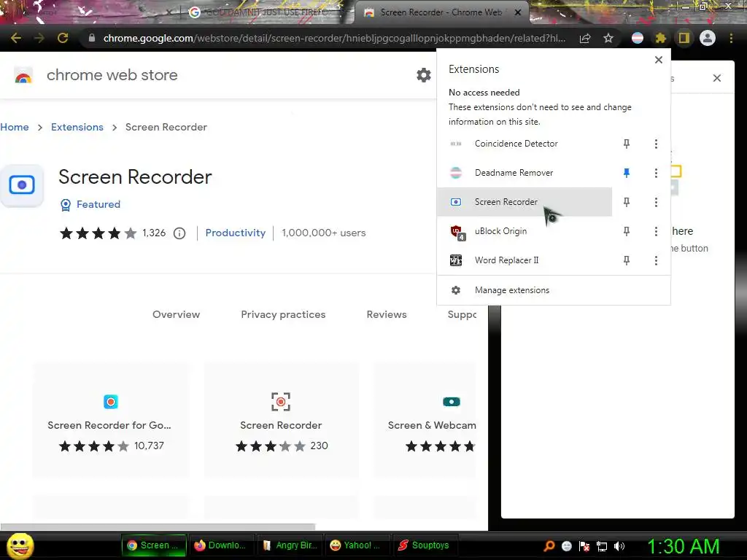Image resolution: width=747 pixels, height=560 pixels.
Task: Open more options for Screen Recorder extension
Action: click(x=656, y=202)
